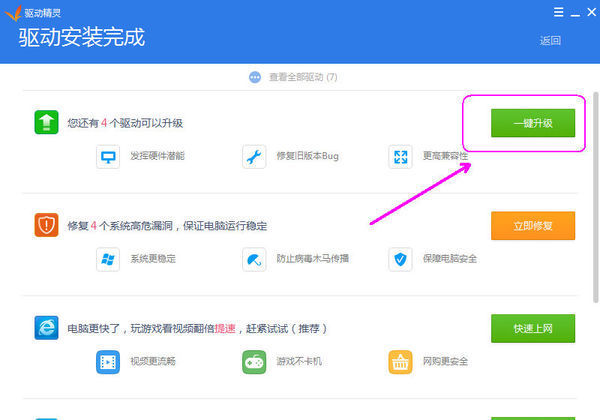Click the 一键升级 button
The width and height of the screenshot is (600, 420).
click(533, 123)
